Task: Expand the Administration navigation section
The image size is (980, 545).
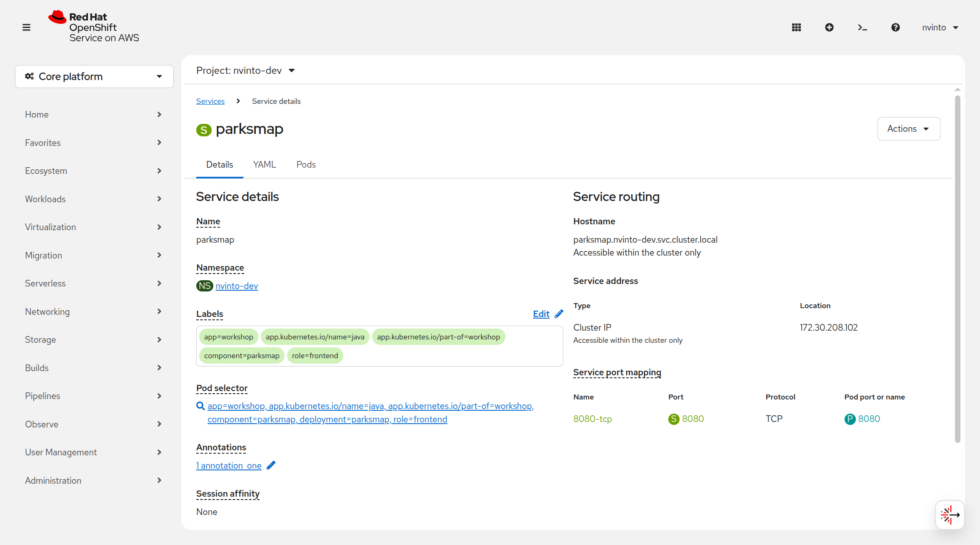Action: point(94,480)
